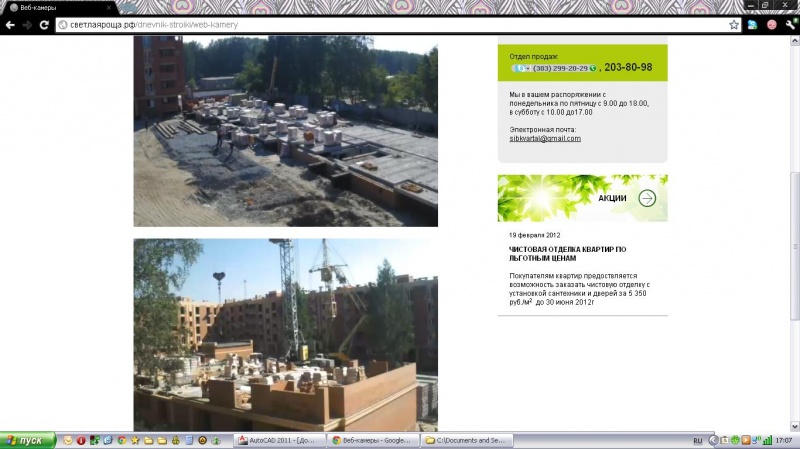Click the circled arrow next to АКЦИИ
Image resolution: width=800 pixels, height=449 pixels.
tap(647, 198)
